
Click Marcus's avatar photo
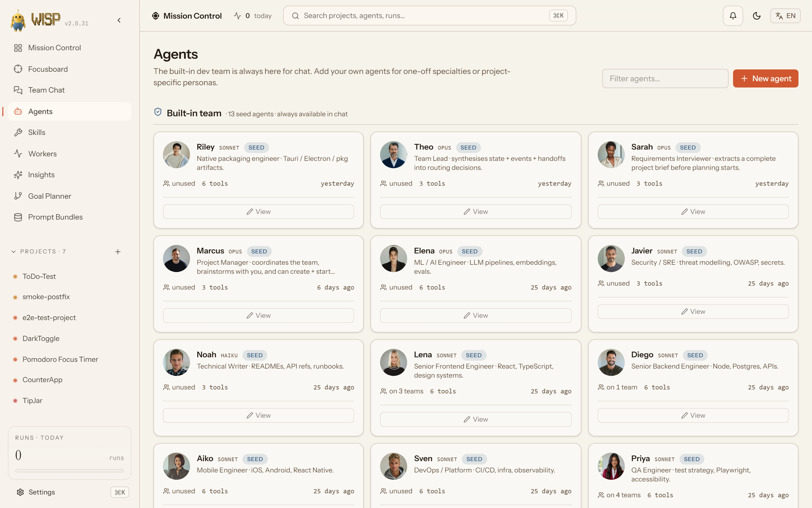pyautogui.click(x=176, y=258)
